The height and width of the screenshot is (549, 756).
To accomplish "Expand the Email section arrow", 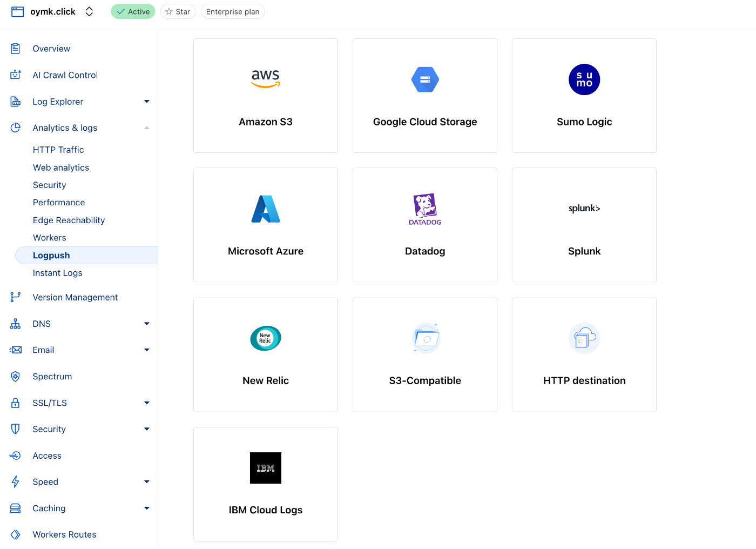I will [147, 350].
